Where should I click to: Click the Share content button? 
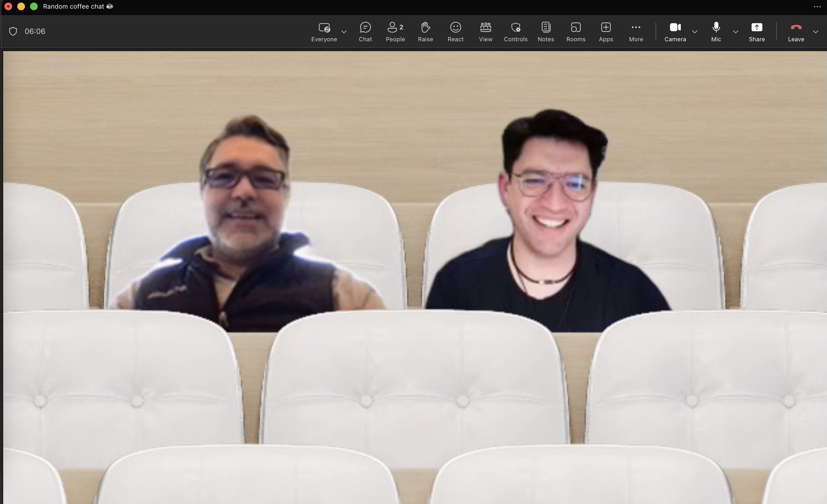point(757,32)
